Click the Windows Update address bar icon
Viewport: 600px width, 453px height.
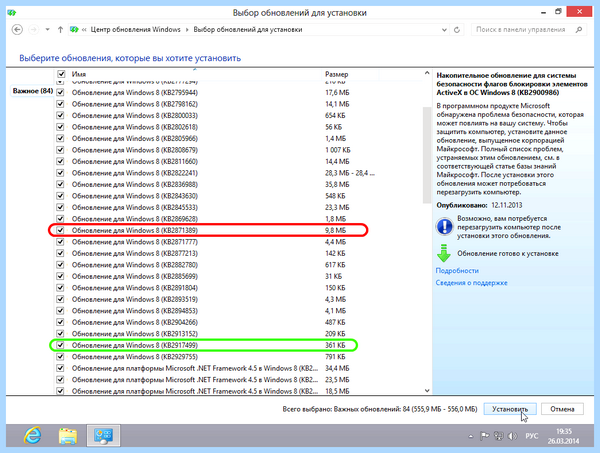74,29
